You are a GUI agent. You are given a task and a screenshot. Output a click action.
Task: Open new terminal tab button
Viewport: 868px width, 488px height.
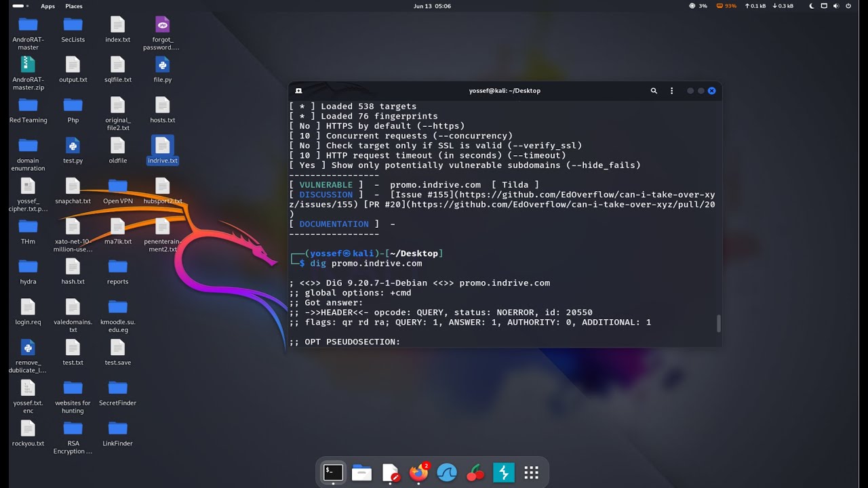point(299,90)
